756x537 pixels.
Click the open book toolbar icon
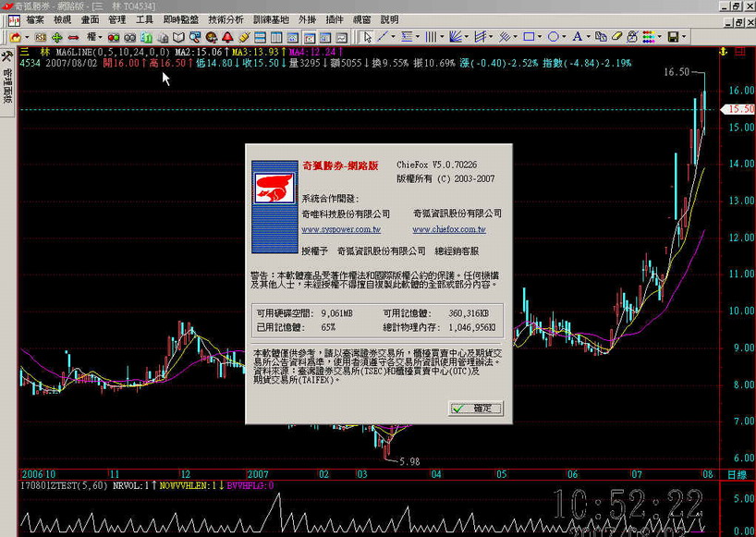[x=179, y=37]
